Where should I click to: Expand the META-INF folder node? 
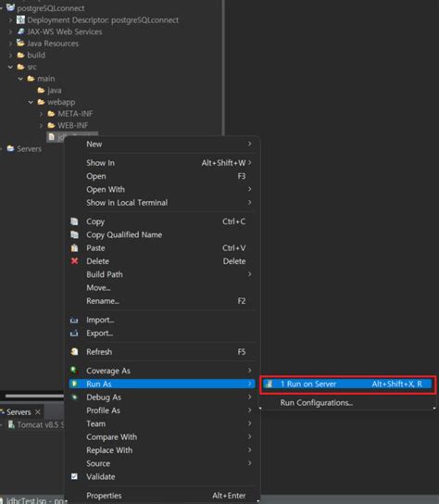tap(41, 113)
